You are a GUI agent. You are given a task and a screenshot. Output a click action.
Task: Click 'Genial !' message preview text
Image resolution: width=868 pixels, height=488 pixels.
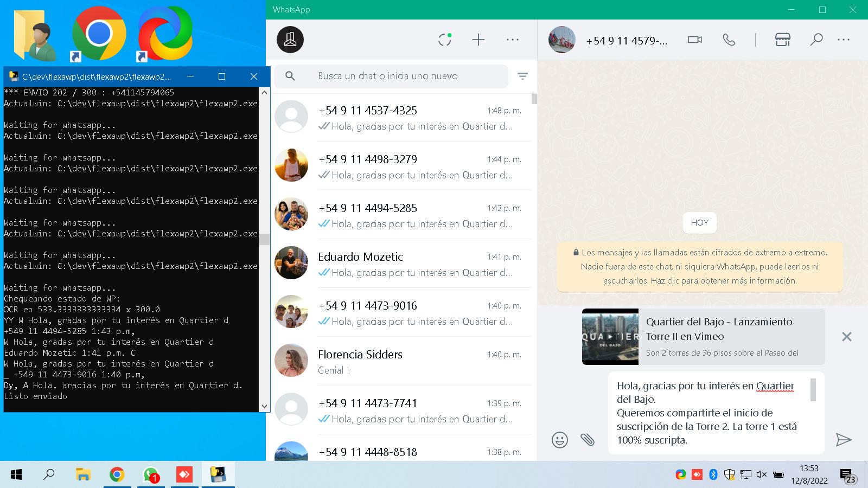pos(334,370)
